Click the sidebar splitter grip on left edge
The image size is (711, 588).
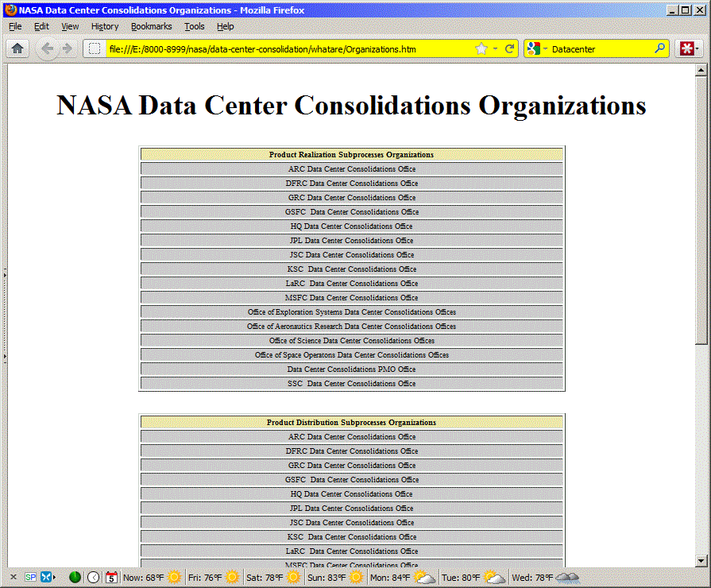5,315
